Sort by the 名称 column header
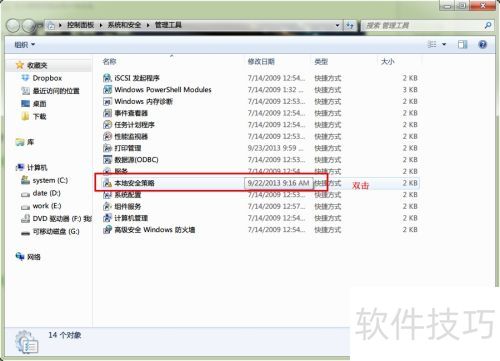The image size is (500, 361). point(109,61)
